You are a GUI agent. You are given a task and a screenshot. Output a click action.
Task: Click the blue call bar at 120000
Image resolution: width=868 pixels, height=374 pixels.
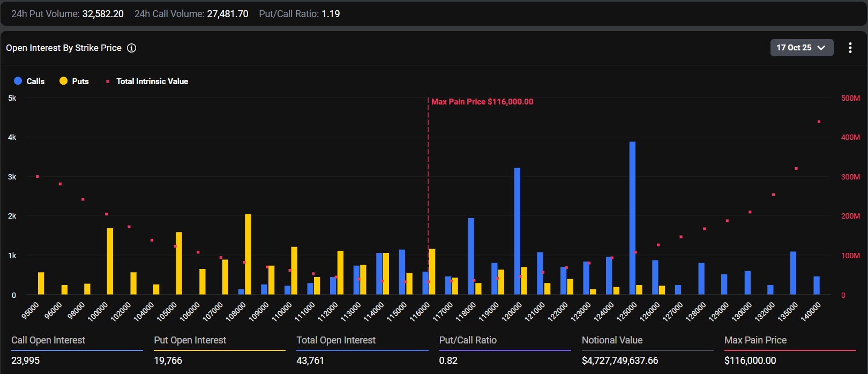pyautogui.click(x=517, y=230)
